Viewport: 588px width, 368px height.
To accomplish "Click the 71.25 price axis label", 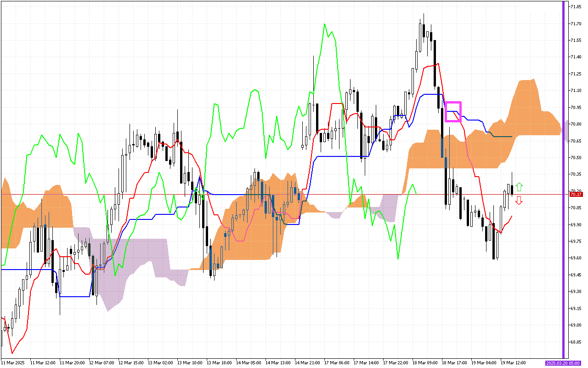I will click(x=576, y=74).
